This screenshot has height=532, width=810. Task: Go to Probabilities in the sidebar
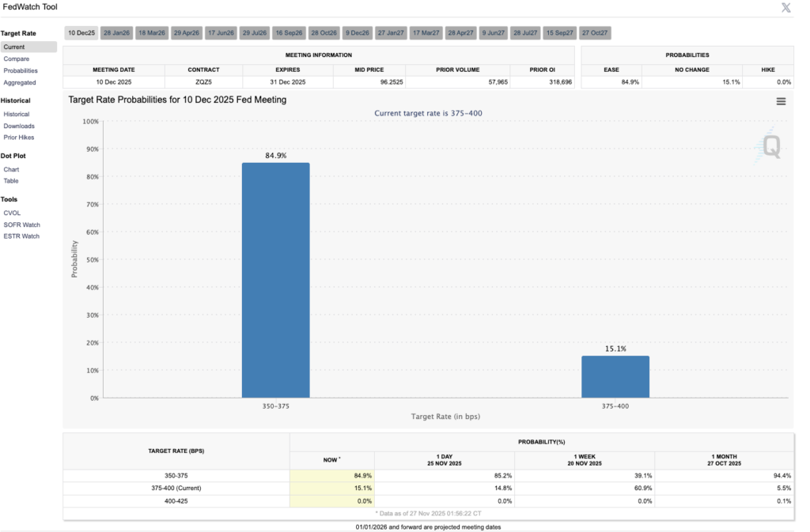21,71
